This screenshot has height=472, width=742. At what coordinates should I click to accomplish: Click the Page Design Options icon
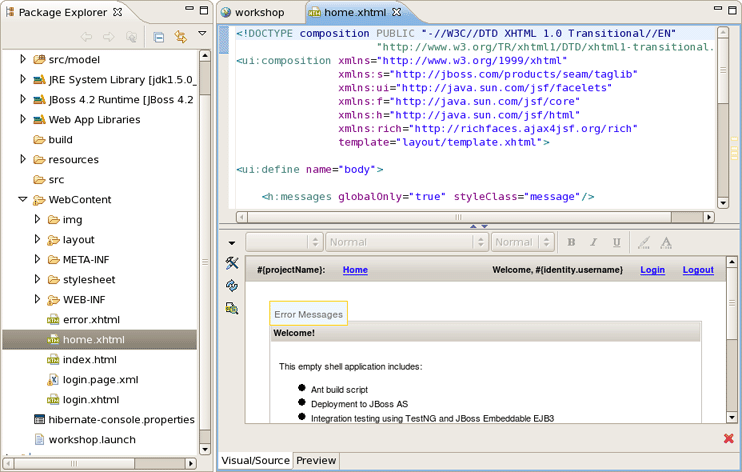232,309
